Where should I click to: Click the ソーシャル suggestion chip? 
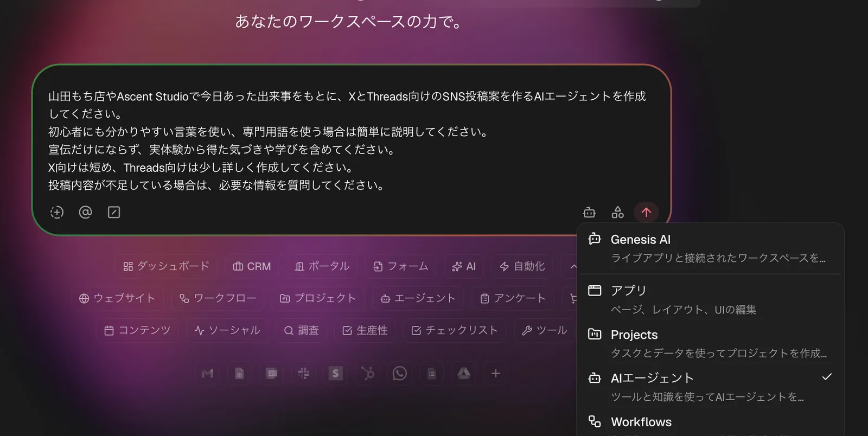(x=227, y=330)
